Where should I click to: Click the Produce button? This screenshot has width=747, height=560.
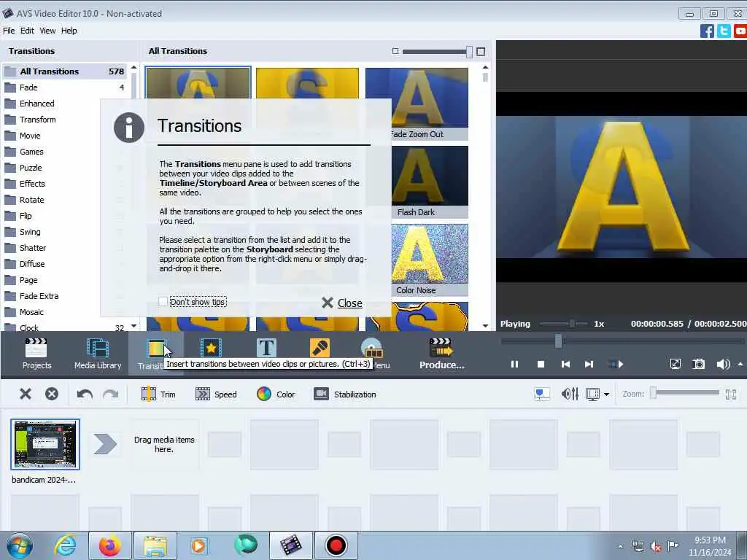(441, 354)
